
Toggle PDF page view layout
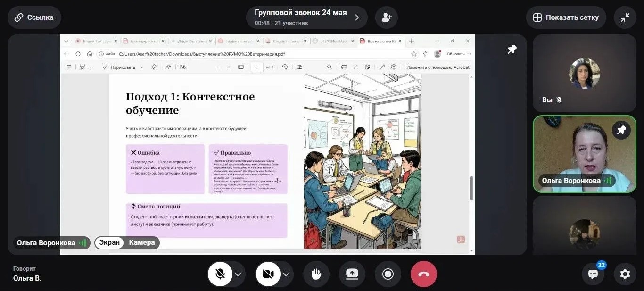tap(299, 67)
